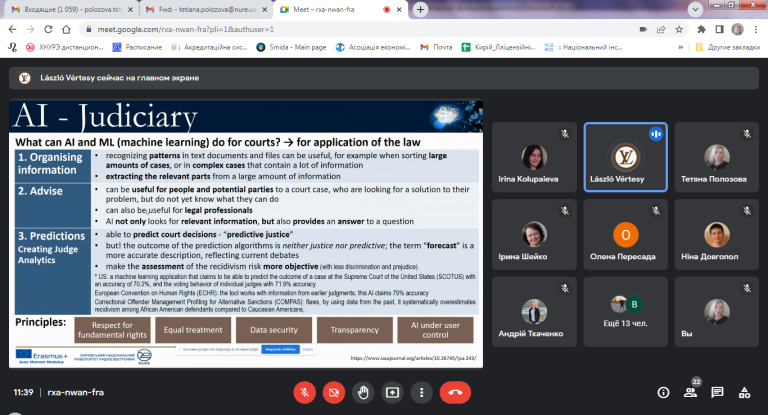Expand hidden bookmarks chevron
768x415 pixels.
680,47
